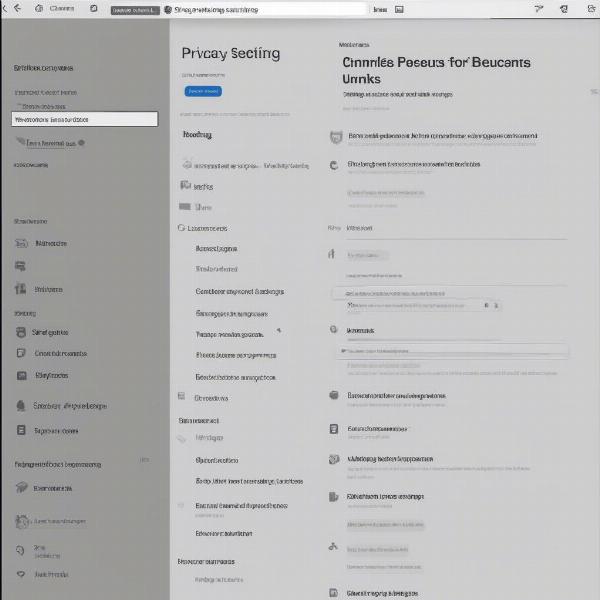
Task: Click the 'Floodrng' section label in middle column
Action: click(197, 135)
